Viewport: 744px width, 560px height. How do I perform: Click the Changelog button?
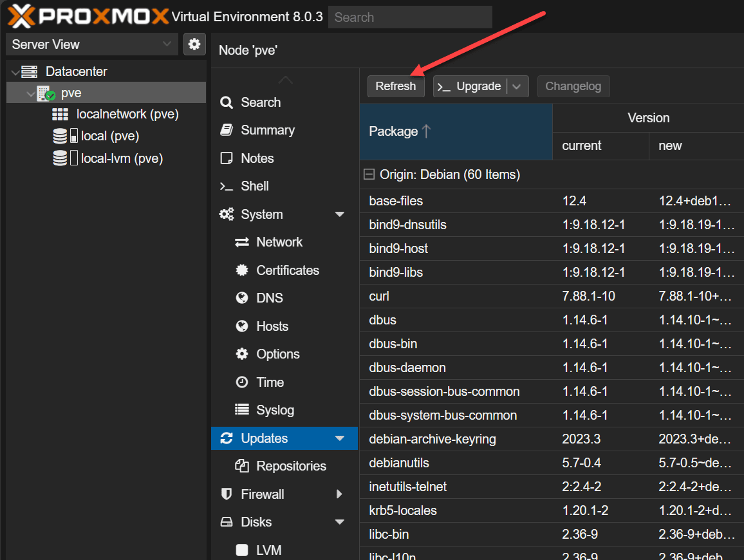click(x=573, y=86)
